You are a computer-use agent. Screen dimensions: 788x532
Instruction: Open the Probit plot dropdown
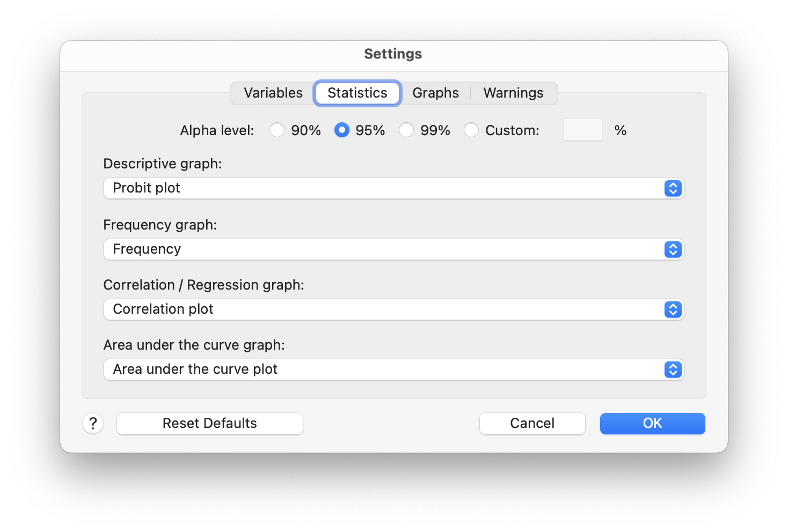click(x=386, y=188)
